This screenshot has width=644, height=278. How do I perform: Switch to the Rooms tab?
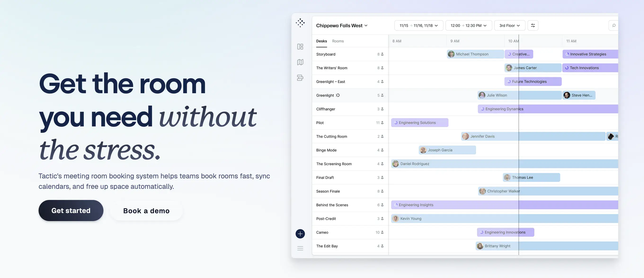pyautogui.click(x=338, y=41)
